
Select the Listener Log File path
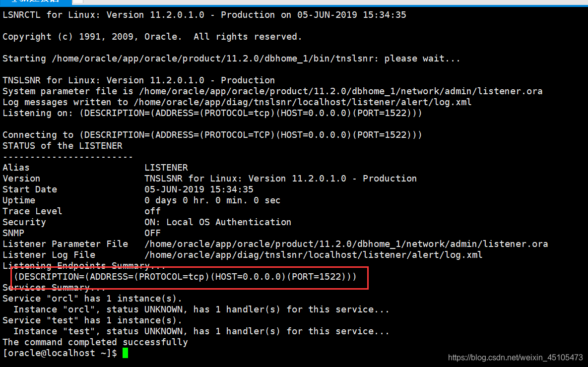(x=314, y=254)
